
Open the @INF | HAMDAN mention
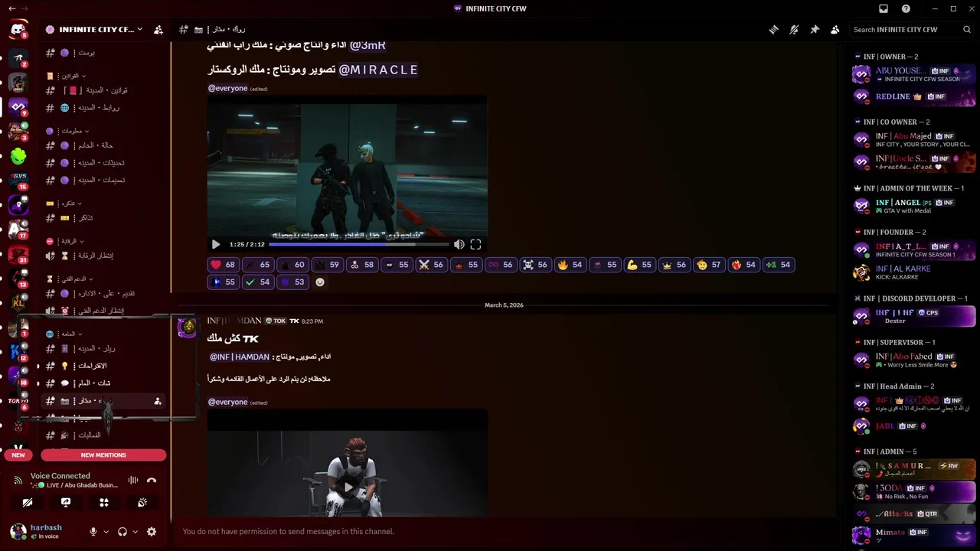(x=240, y=357)
